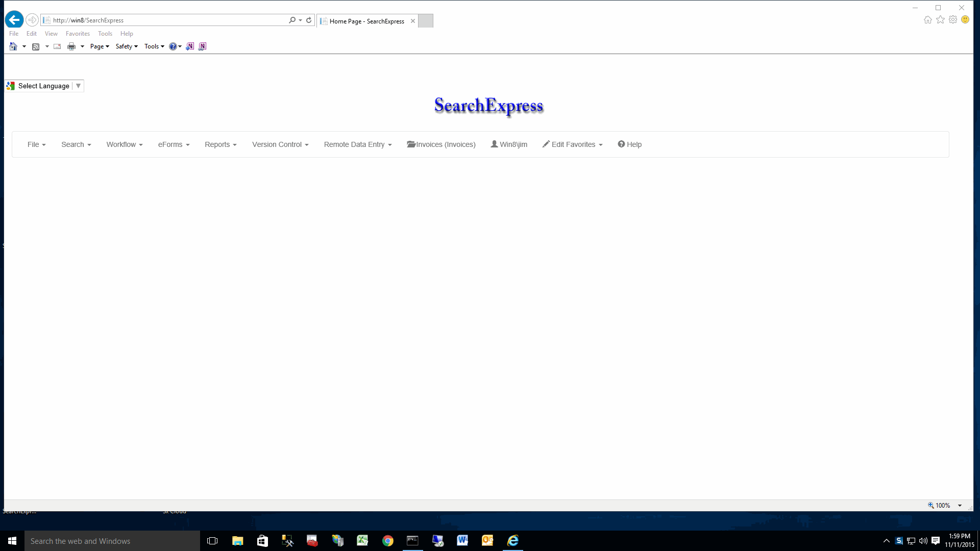Expand the Workflow navbar dropdown
This screenshot has width=980, height=551.
124,144
